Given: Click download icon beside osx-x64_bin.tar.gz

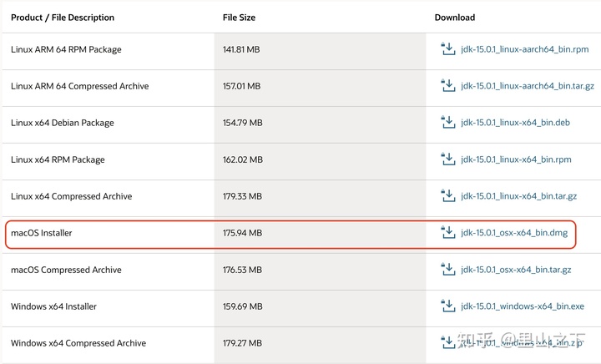Looking at the screenshot, I should [447, 270].
